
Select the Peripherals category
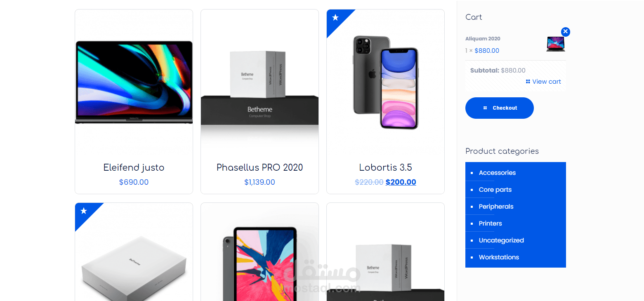tap(496, 207)
